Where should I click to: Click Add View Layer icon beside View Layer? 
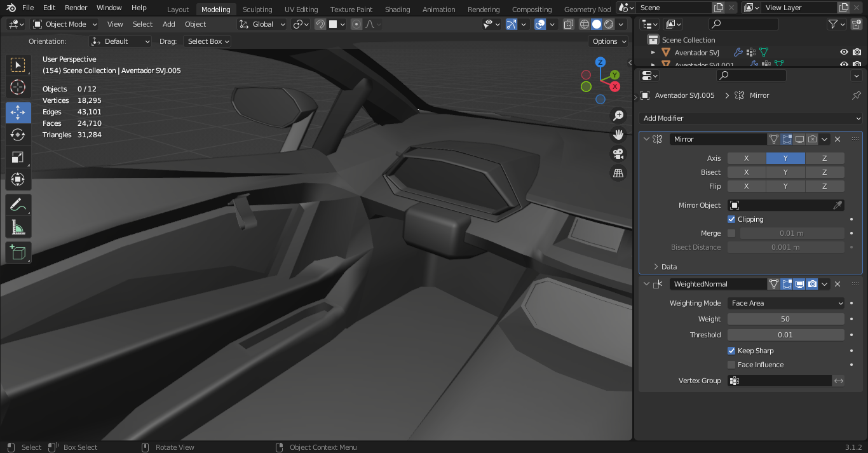[x=844, y=8]
